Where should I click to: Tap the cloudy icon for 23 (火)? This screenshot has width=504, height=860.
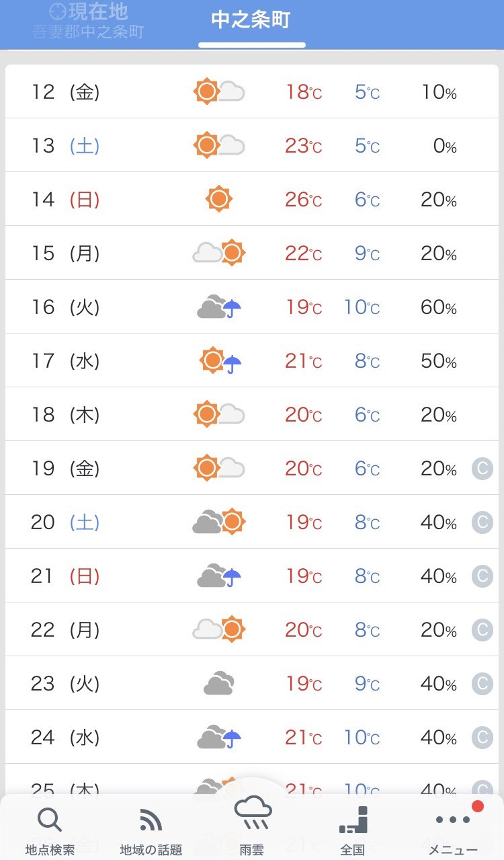pyautogui.click(x=218, y=684)
